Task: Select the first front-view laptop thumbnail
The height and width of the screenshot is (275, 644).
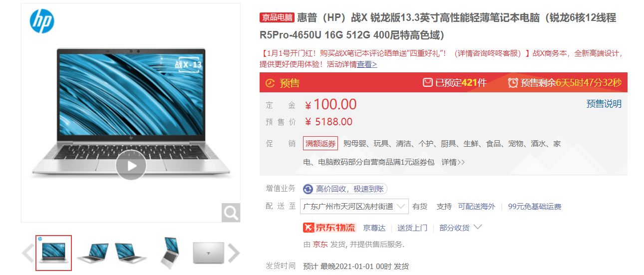Action: click(x=54, y=253)
